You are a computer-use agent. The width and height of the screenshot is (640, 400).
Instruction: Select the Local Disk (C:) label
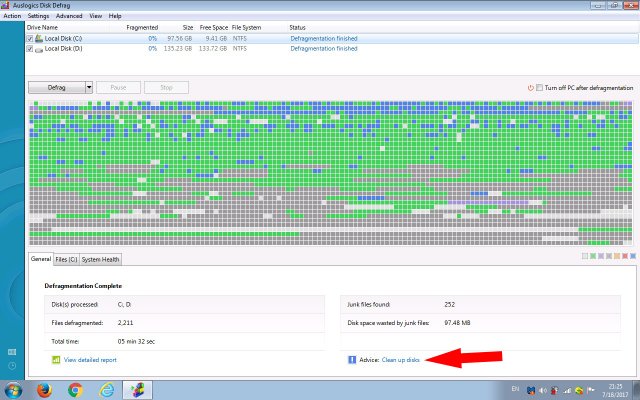(x=63, y=38)
